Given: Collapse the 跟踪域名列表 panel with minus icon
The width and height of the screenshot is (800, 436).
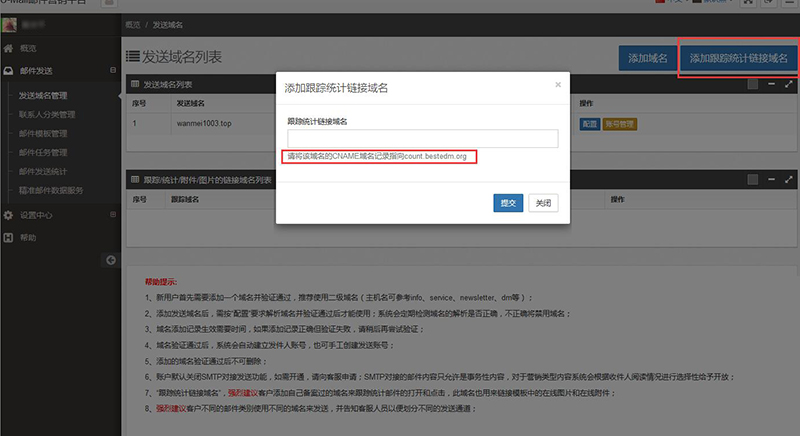Looking at the screenshot, I should tap(772, 180).
